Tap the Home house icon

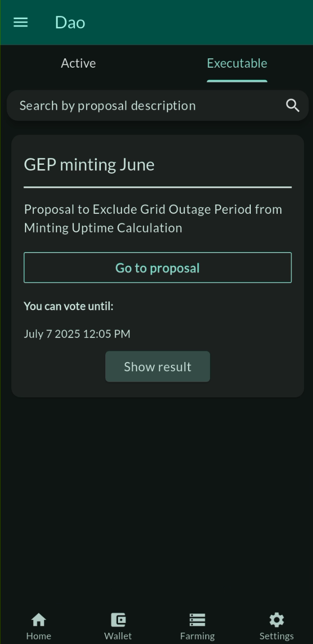[x=39, y=620]
